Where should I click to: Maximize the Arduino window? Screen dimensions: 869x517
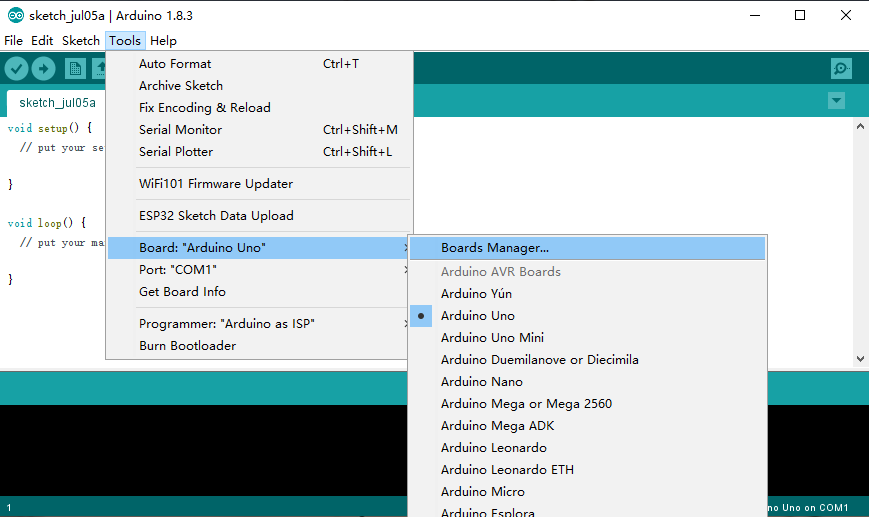tap(800, 16)
